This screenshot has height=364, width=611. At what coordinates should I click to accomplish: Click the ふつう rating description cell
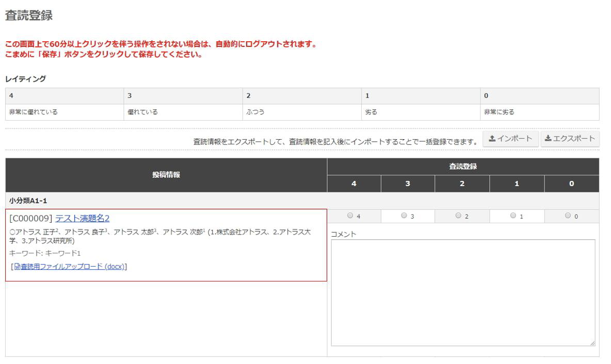pyautogui.click(x=255, y=112)
